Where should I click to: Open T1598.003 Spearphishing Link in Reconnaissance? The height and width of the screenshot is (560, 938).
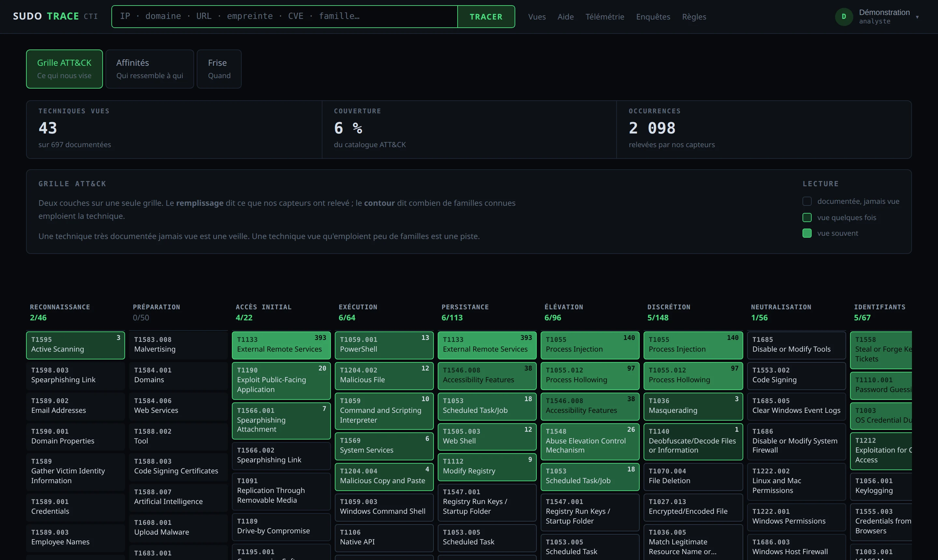[76, 375]
